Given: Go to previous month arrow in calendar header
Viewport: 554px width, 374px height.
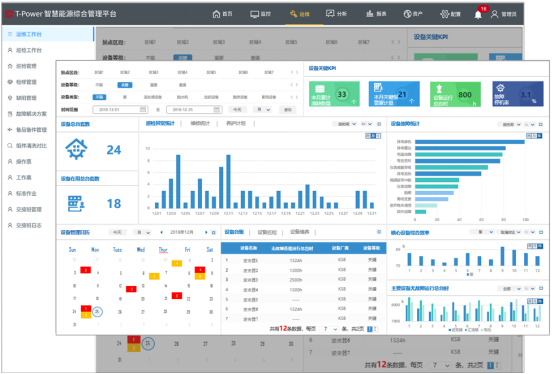Looking at the screenshot, I should tap(161, 232).
